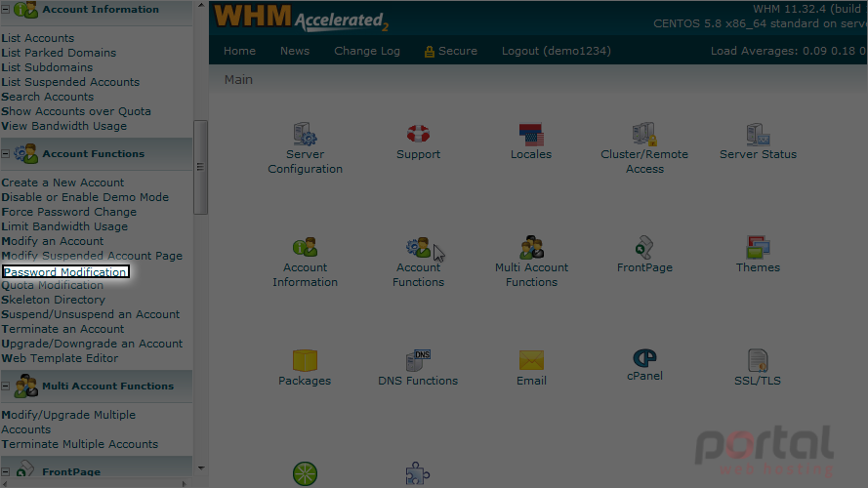
Task: Go to Home in the top navigation
Action: point(239,51)
